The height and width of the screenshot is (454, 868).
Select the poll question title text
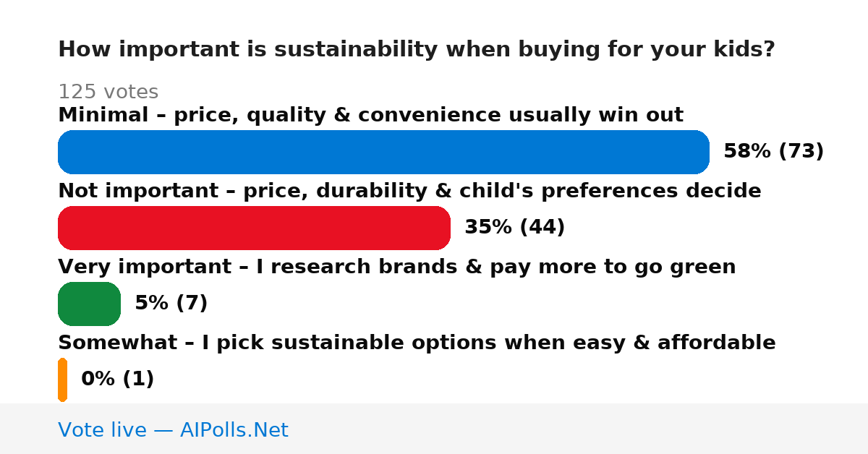pos(417,50)
